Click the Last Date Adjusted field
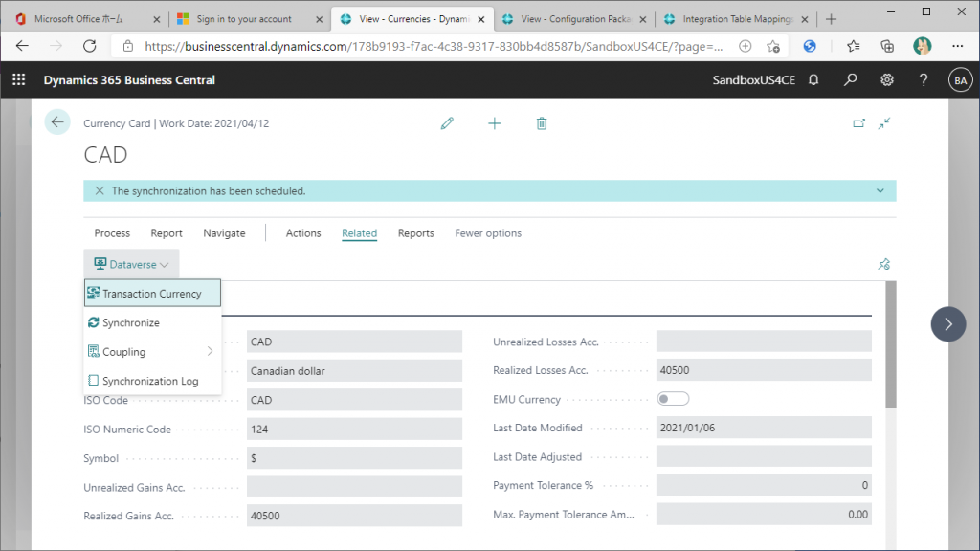This screenshot has width=980, height=551. [x=764, y=456]
